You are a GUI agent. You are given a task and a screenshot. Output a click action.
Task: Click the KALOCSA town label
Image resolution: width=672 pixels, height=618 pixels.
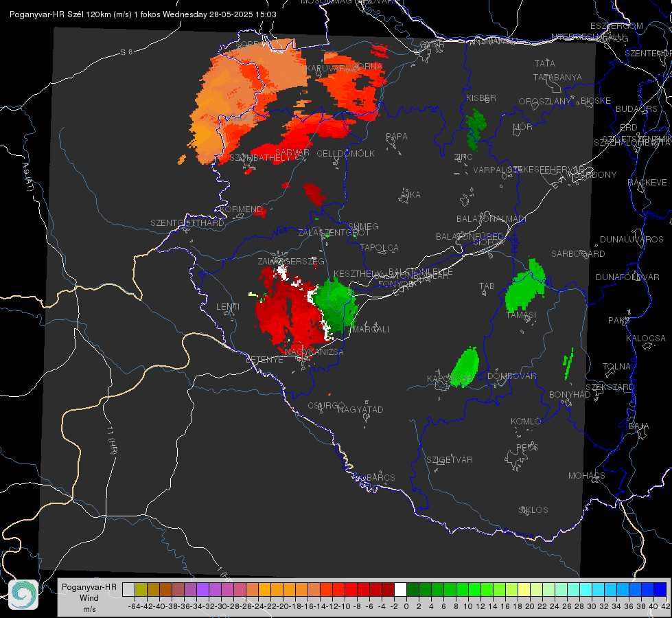tap(646, 339)
